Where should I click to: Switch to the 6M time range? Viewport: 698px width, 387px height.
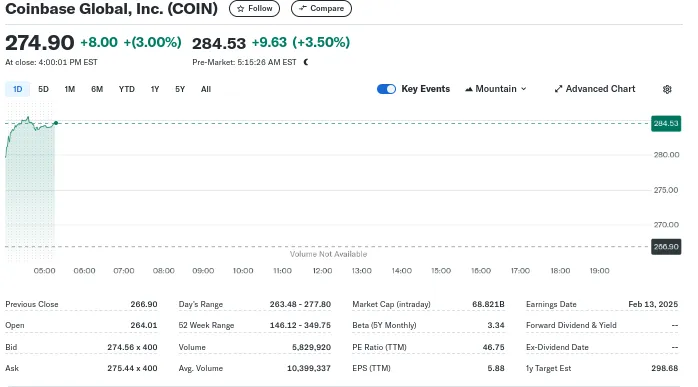coord(97,89)
